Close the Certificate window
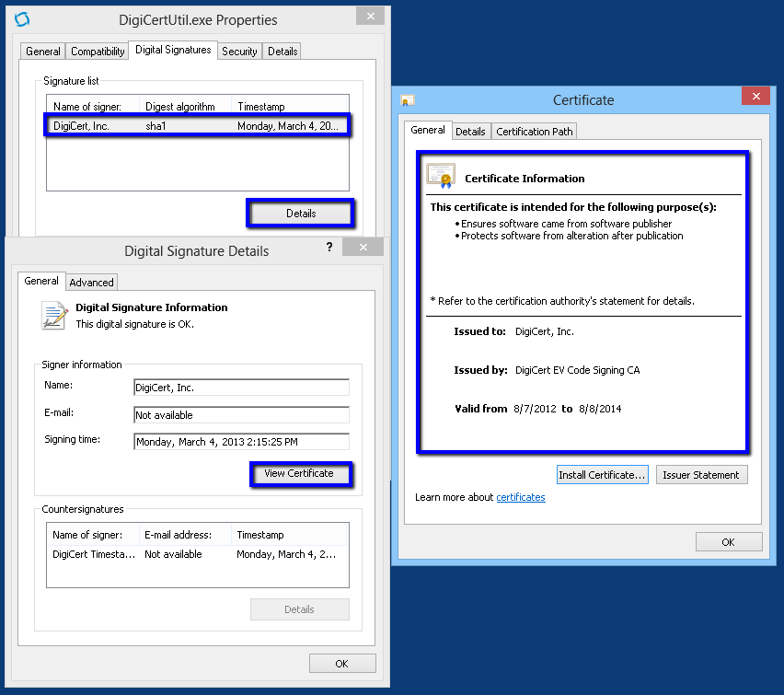Viewport: 784px width, 695px height. pos(756,96)
